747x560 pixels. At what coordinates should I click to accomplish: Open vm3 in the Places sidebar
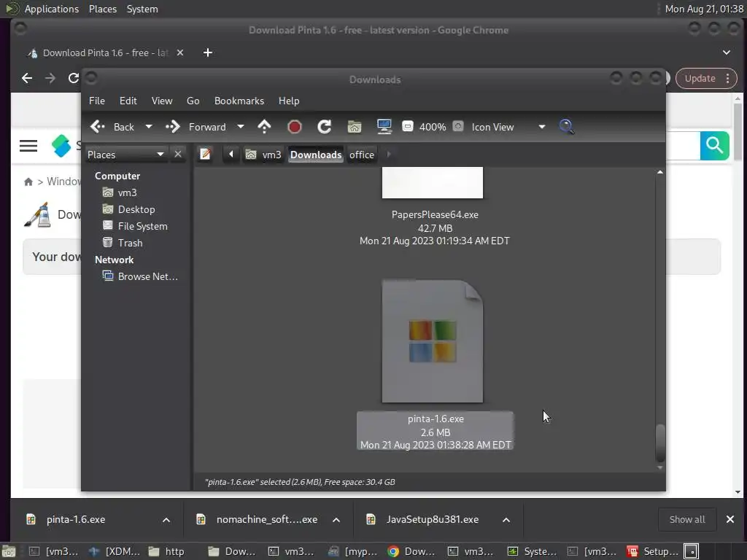pos(127,192)
